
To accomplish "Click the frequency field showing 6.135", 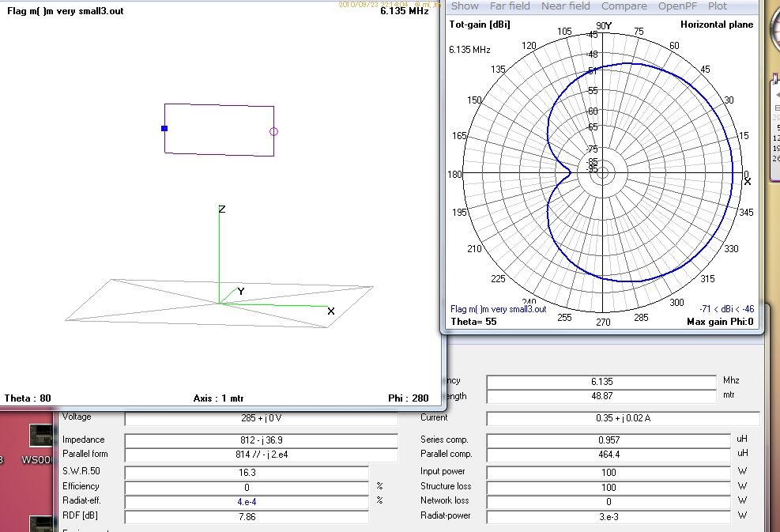I will [x=601, y=382].
